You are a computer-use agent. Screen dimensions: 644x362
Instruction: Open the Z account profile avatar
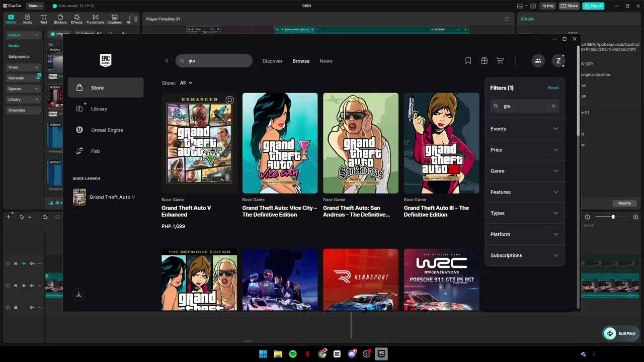(558, 61)
